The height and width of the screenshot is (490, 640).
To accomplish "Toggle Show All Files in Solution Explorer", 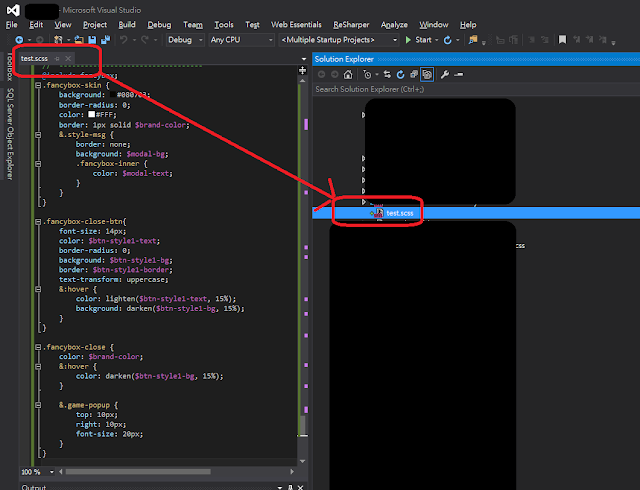I will 427,74.
